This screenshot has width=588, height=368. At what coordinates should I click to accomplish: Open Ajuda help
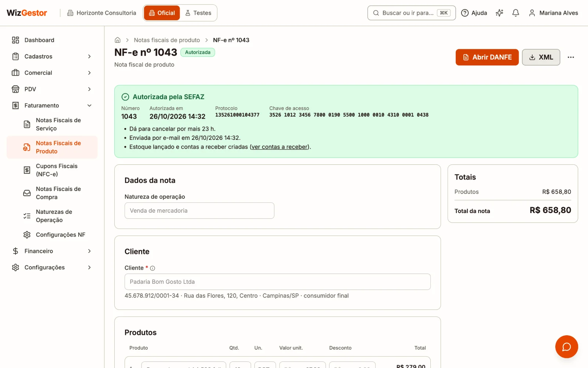click(474, 13)
